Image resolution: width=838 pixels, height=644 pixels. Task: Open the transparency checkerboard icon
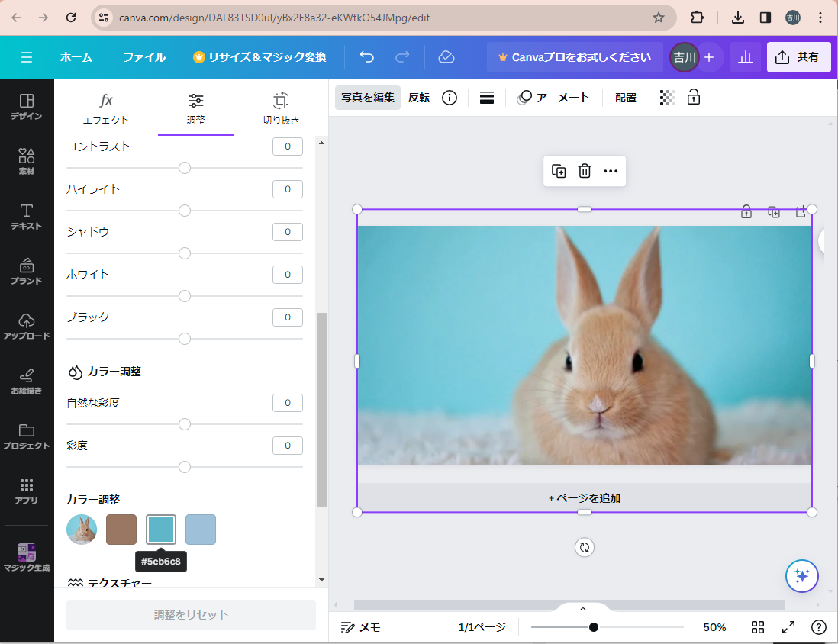click(667, 98)
